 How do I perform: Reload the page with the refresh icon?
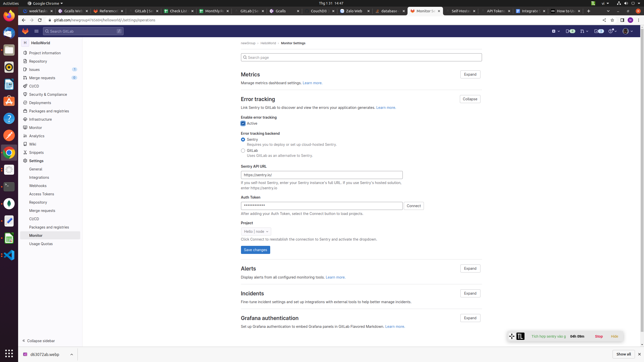pyautogui.click(x=40, y=20)
